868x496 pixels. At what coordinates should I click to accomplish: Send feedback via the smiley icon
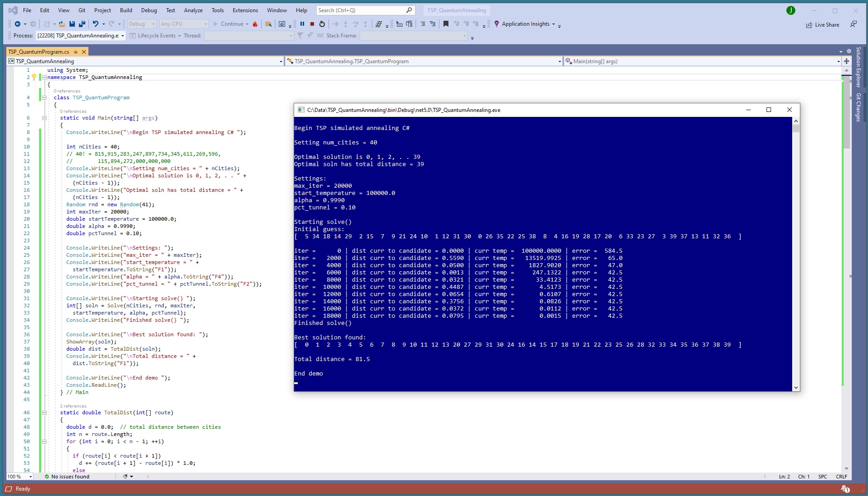(x=854, y=24)
